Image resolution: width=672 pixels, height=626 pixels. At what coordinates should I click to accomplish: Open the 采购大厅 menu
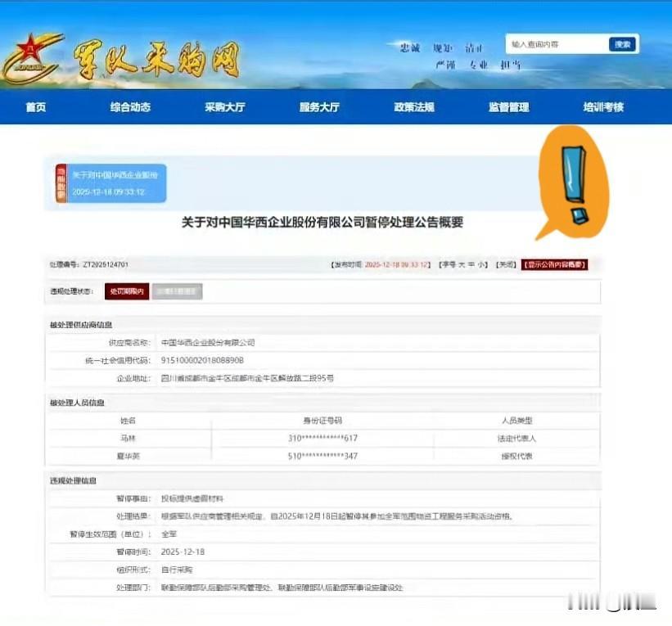coord(224,107)
